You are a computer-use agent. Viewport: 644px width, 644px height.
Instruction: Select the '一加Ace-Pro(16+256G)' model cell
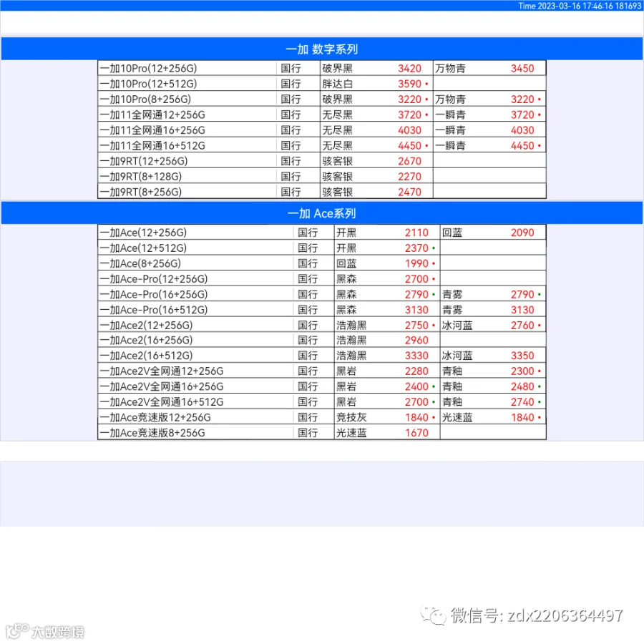click(196, 295)
